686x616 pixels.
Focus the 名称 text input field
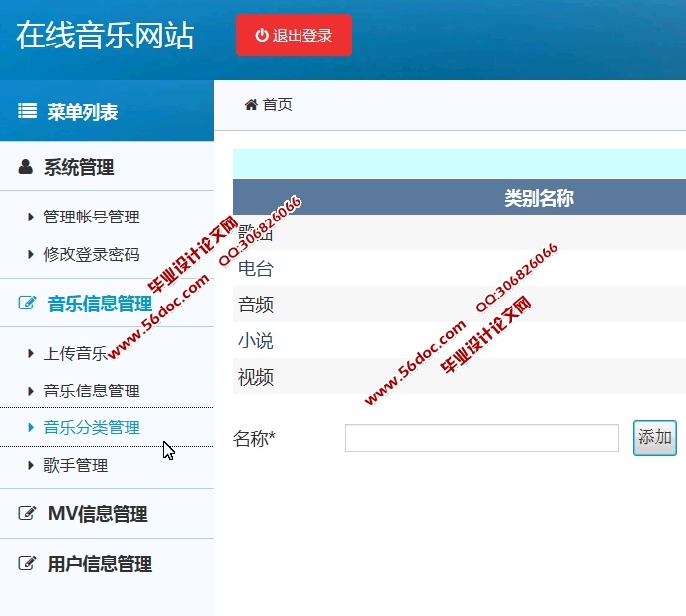coord(481,438)
